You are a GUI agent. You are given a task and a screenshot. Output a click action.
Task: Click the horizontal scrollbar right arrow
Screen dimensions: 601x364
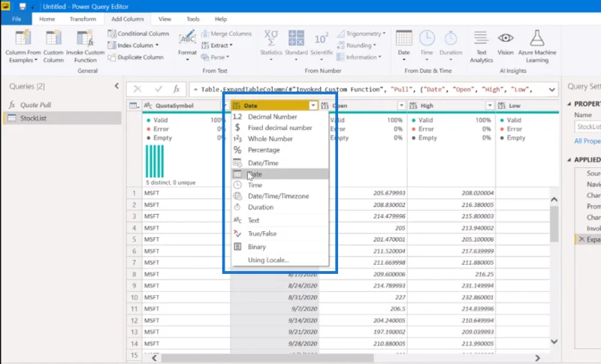(537, 358)
